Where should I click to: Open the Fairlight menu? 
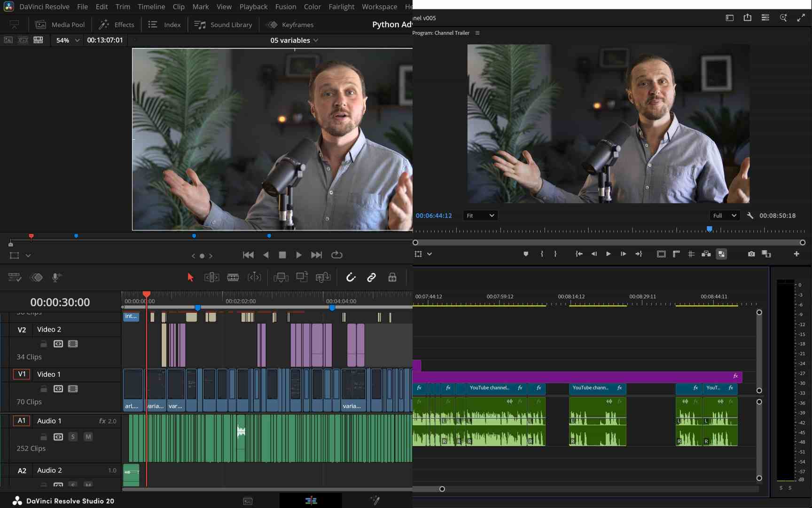click(x=341, y=7)
